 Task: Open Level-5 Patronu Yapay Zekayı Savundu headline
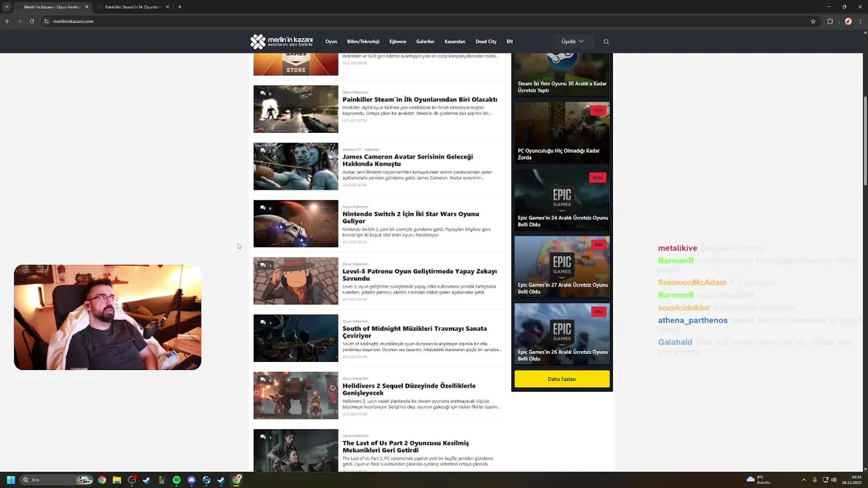420,274
